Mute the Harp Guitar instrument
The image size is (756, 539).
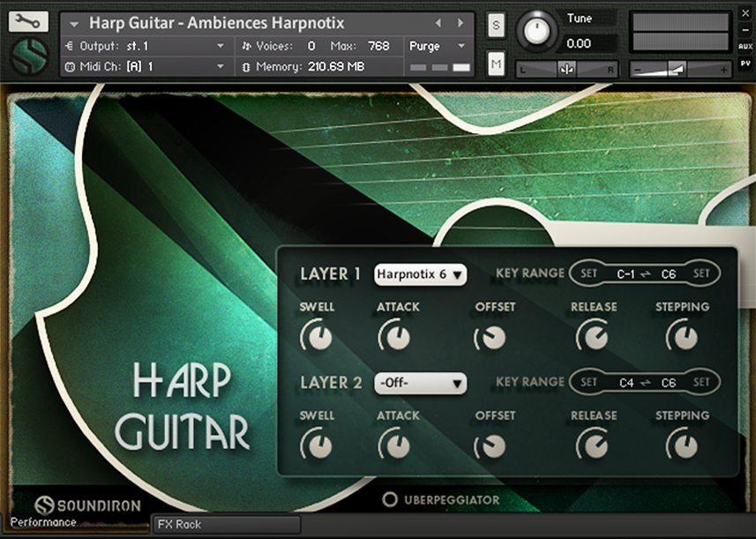point(496,64)
